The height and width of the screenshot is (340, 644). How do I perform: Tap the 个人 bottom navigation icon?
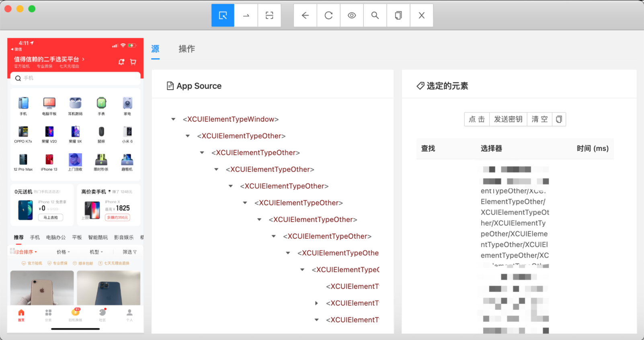pyautogui.click(x=129, y=315)
